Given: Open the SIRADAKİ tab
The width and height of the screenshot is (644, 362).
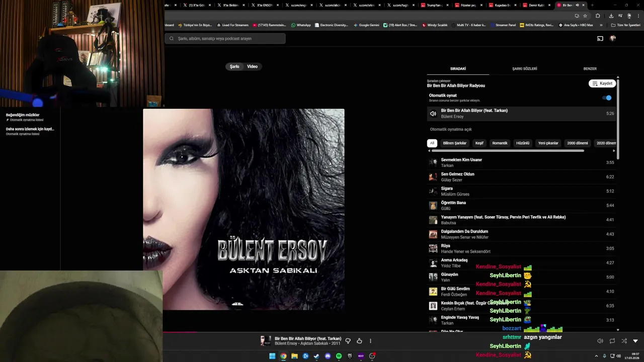Looking at the screenshot, I should pos(458,69).
